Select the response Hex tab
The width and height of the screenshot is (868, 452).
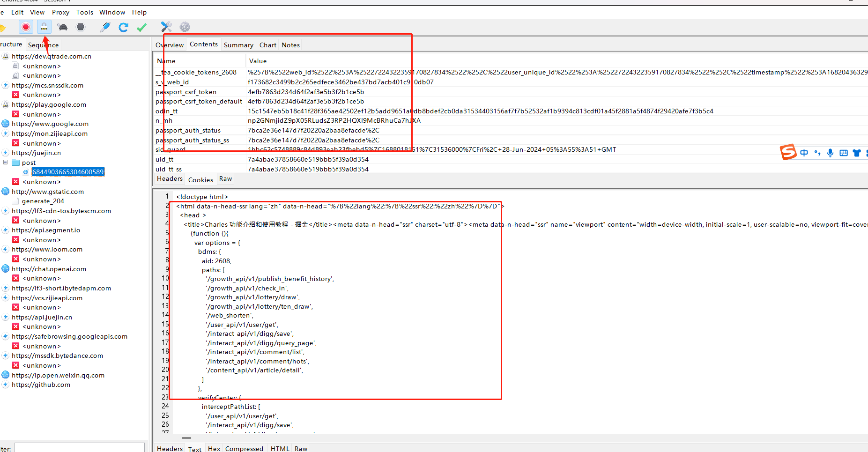214,449
